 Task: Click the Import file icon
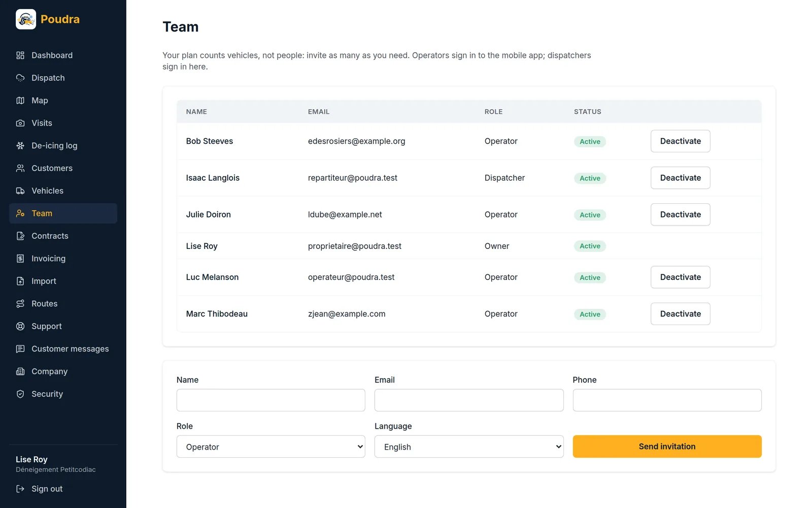tap(20, 281)
